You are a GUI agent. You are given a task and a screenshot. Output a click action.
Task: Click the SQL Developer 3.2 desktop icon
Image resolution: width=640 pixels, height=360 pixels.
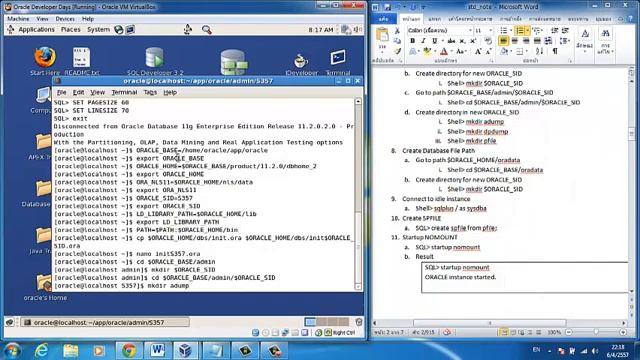click(x=155, y=61)
